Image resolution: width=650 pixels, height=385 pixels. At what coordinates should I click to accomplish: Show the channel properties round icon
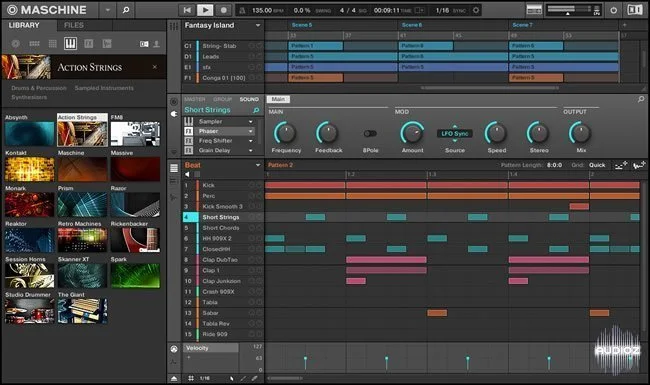click(x=174, y=102)
